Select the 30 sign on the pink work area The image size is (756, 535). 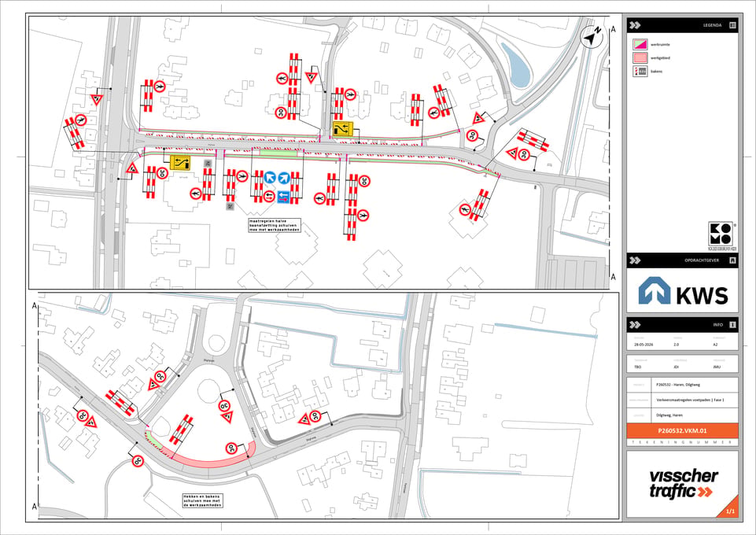(231, 448)
